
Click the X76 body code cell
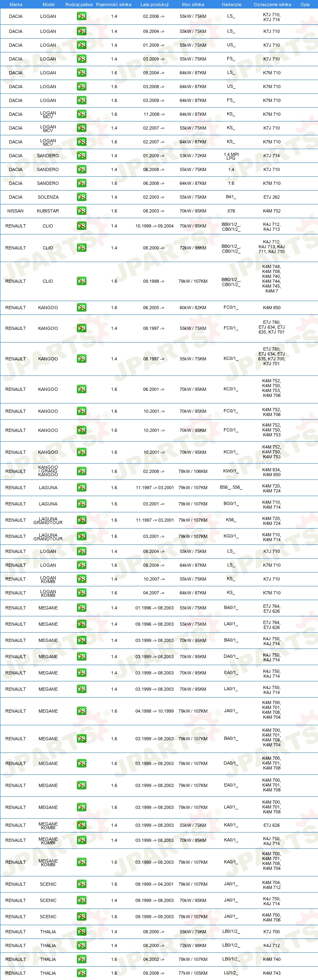click(231, 211)
